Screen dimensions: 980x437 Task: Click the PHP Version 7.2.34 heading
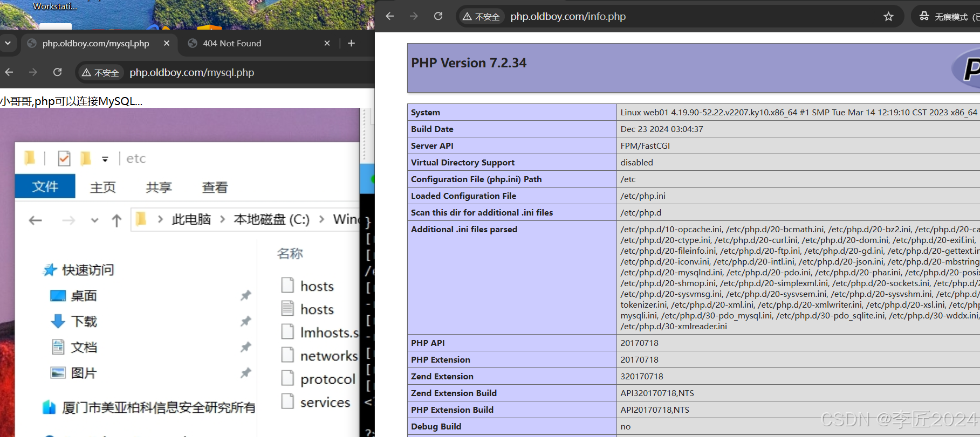point(469,63)
